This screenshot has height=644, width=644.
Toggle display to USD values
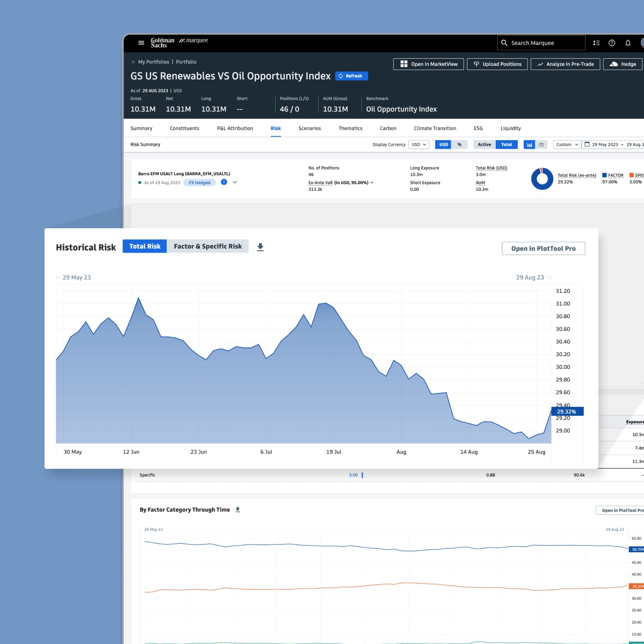click(x=443, y=144)
